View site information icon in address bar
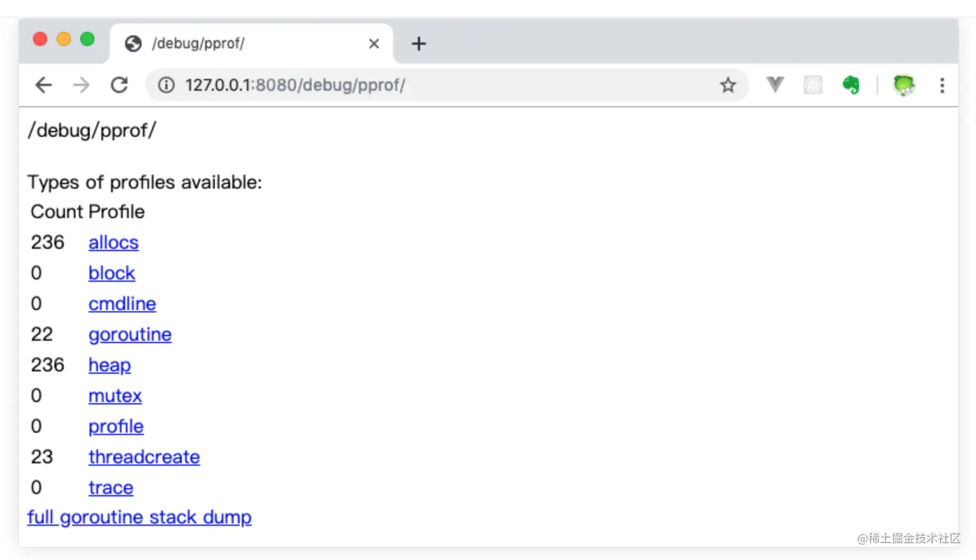 (x=166, y=85)
